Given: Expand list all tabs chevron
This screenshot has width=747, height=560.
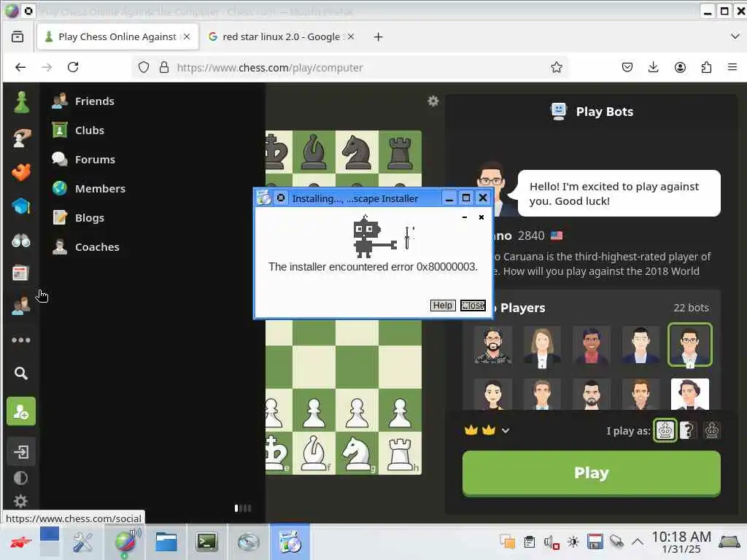Looking at the screenshot, I should pyautogui.click(x=735, y=36).
